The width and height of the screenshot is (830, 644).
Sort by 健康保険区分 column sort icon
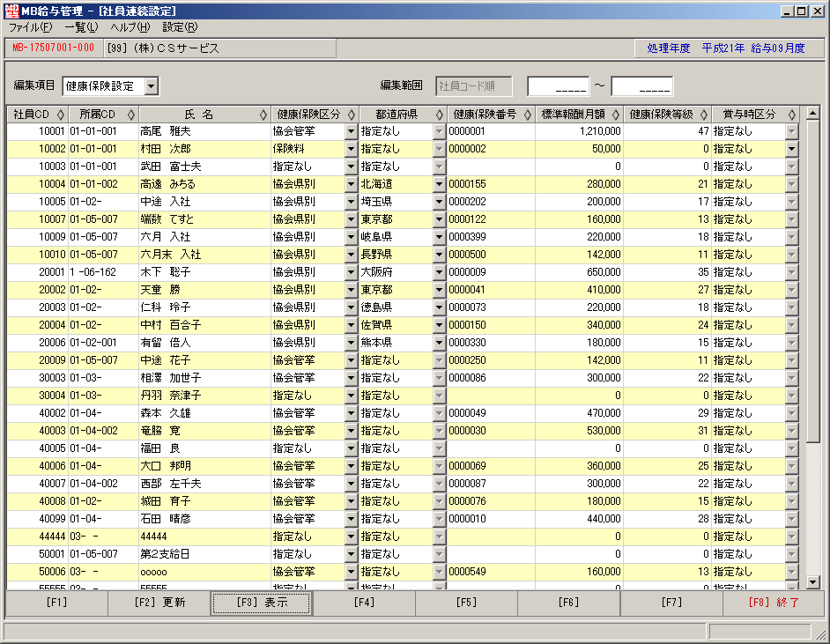(352, 115)
